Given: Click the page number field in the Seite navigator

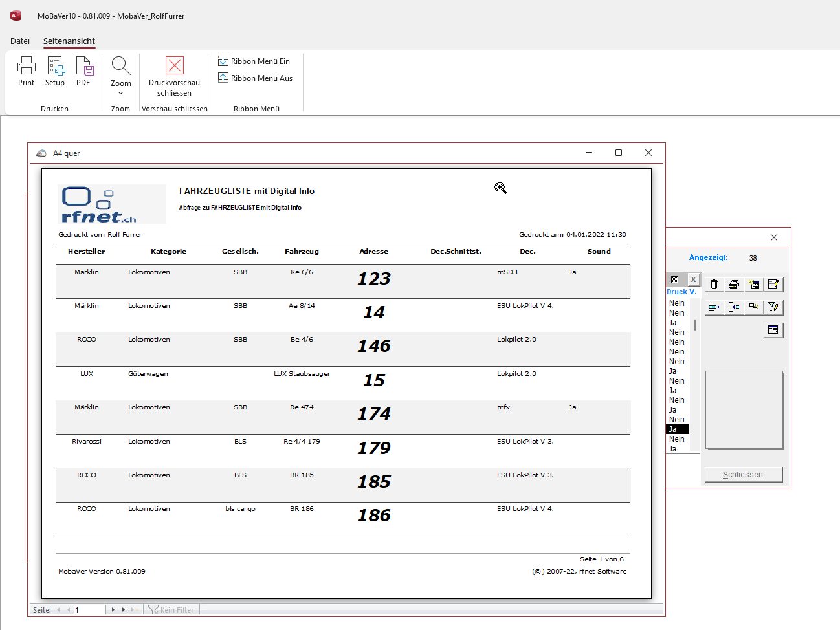Looking at the screenshot, I should point(90,610).
